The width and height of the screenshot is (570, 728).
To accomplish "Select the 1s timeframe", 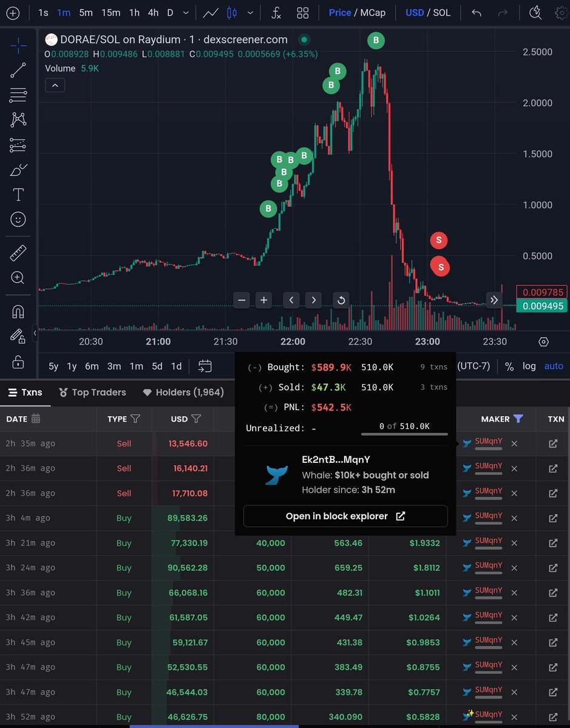I will 44,13.
